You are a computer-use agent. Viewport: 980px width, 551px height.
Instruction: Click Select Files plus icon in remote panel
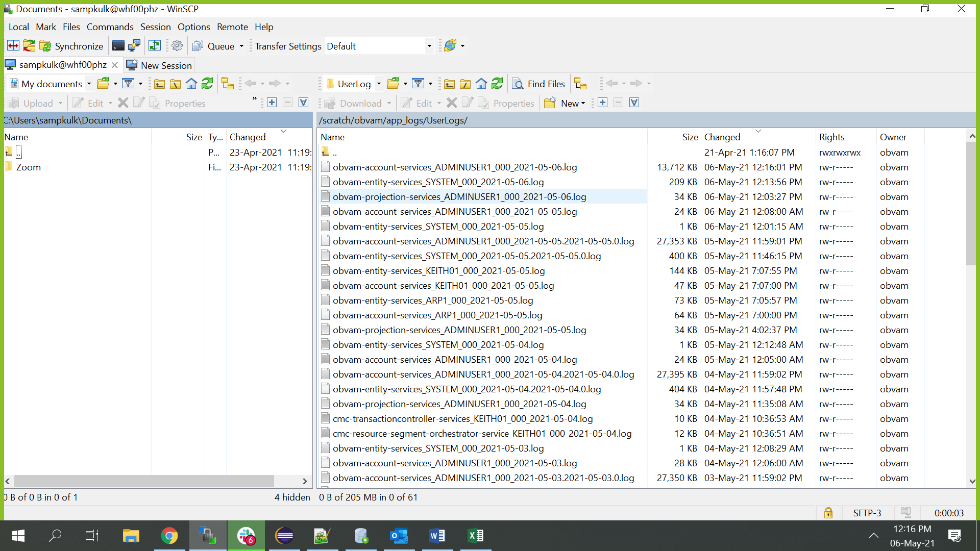pos(603,103)
